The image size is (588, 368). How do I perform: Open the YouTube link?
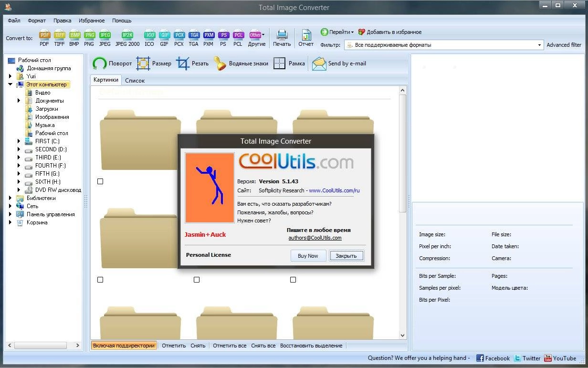560,358
